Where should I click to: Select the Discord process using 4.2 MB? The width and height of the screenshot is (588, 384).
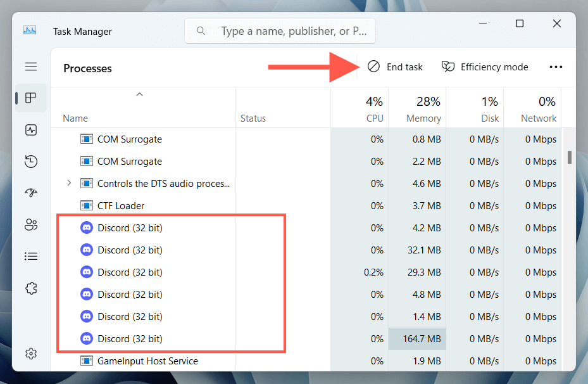(306, 228)
